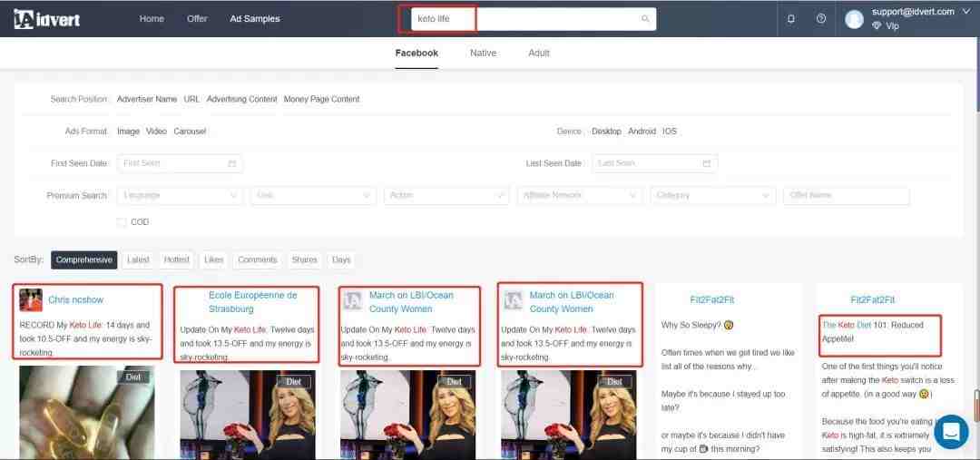The image size is (980, 460).
Task: Select Advertiser Name search position
Action: (x=147, y=99)
